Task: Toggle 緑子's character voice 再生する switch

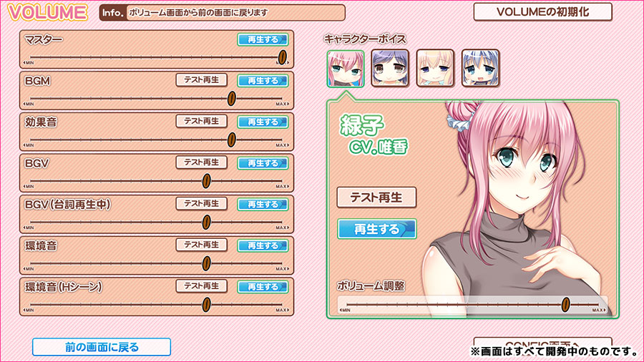Action: coord(377,229)
